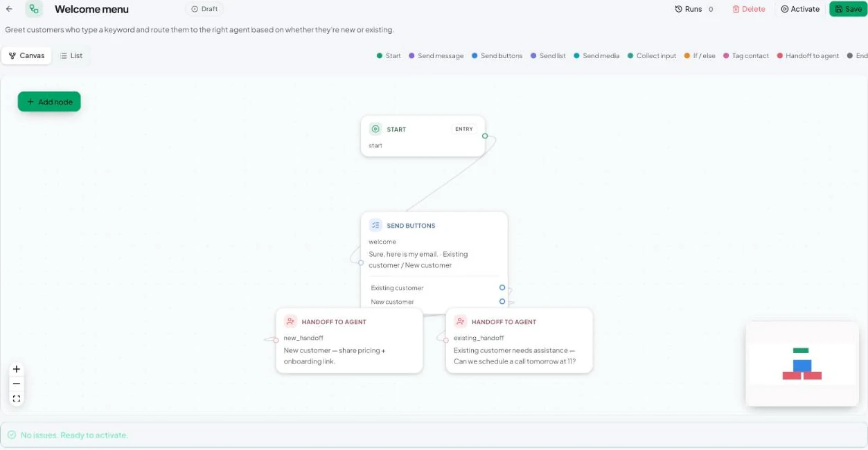The image size is (868, 450).
Task: Delete this flow
Action: click(x=749, y=9)
